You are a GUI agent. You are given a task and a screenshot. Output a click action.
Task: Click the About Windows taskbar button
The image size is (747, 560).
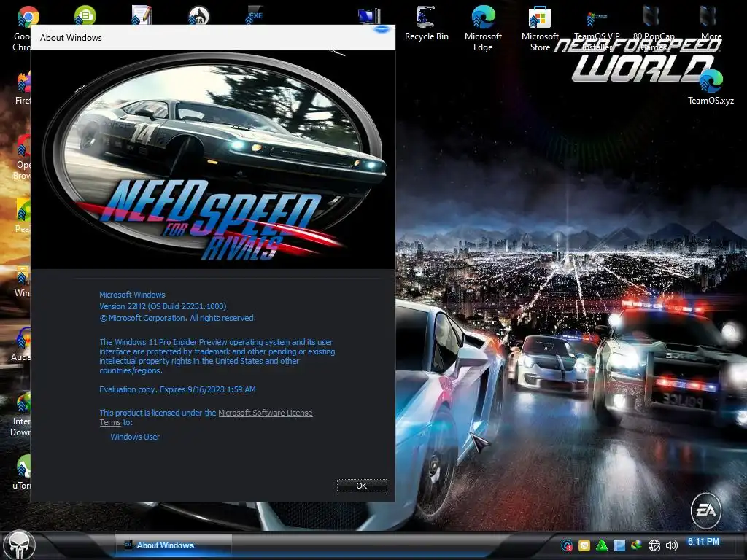coord(174,545)
